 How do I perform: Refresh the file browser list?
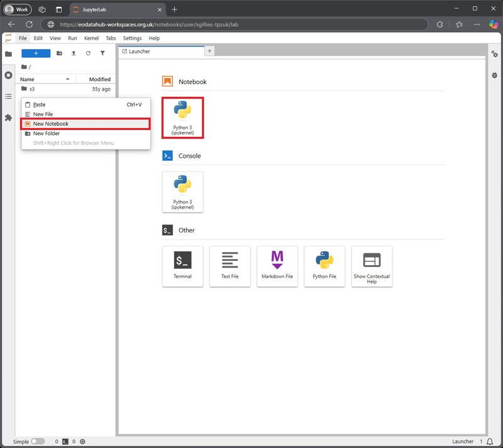(88, 53)
